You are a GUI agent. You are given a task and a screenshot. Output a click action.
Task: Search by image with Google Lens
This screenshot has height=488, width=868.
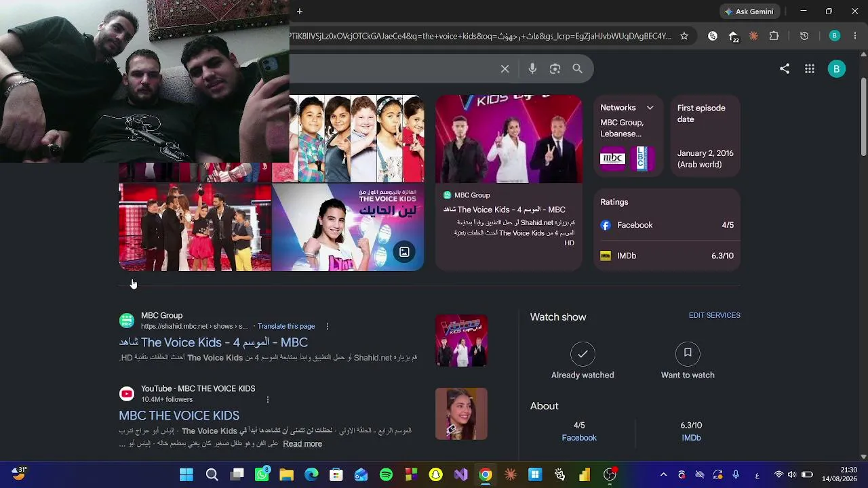click(555, 68)
